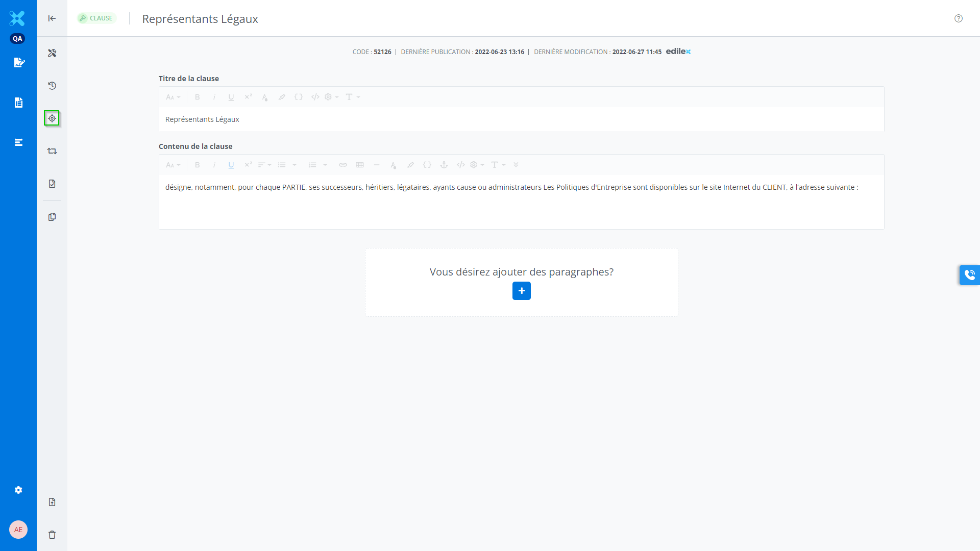This screenshot has height=551, width=980.
Task: Open the help question mark
Action: point(959,18)
